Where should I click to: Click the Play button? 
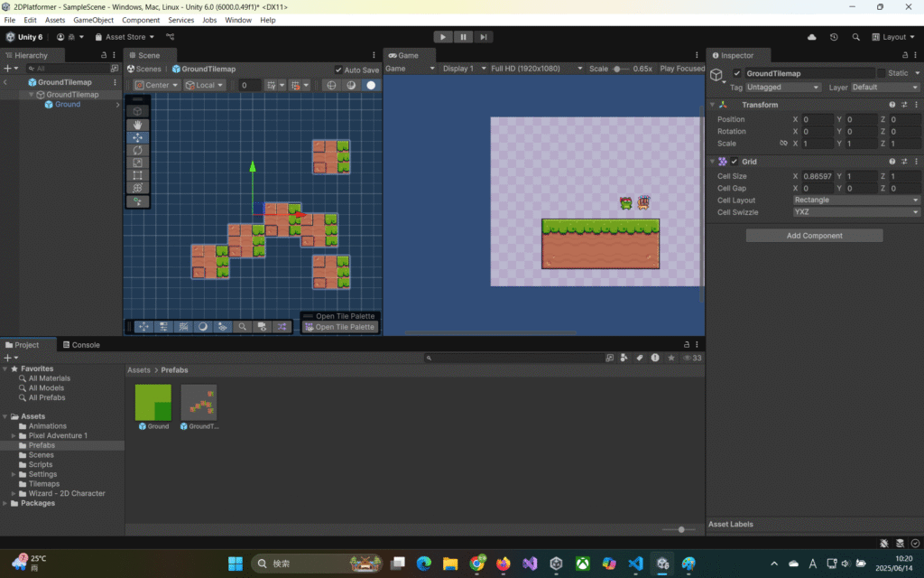point(442,36)
